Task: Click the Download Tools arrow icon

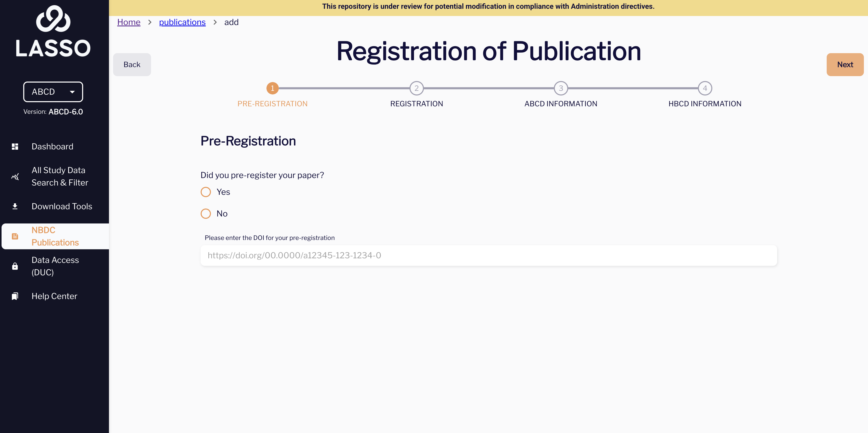Action: (x=15, y=206)
